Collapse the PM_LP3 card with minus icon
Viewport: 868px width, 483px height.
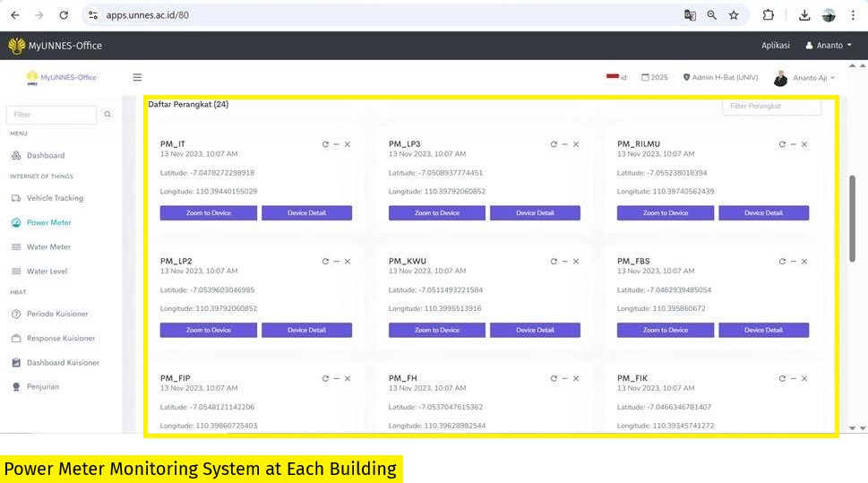(x=565, y=144)
